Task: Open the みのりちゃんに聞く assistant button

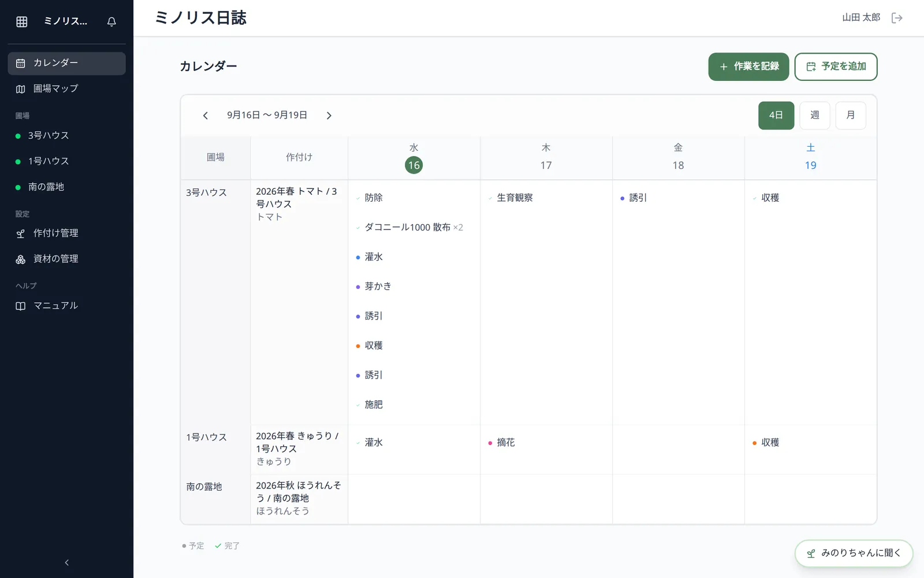Action: pyautogui.click(x=854, y=553)
